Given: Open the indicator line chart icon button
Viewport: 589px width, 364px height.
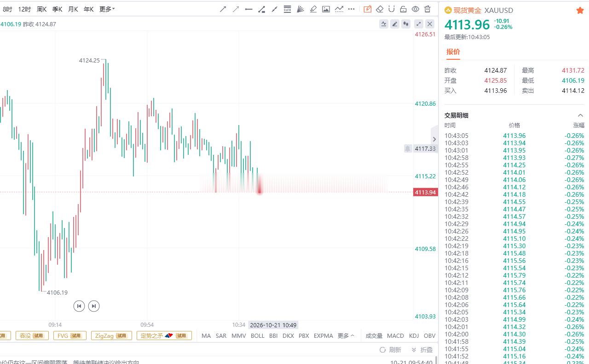Looking at the screenshot, I should (384, 24).
